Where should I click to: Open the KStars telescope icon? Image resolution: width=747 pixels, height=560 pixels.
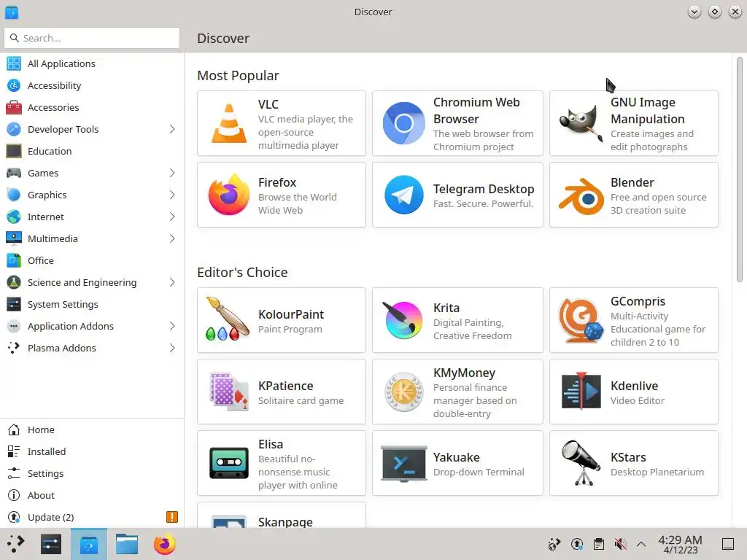point(581,463)
